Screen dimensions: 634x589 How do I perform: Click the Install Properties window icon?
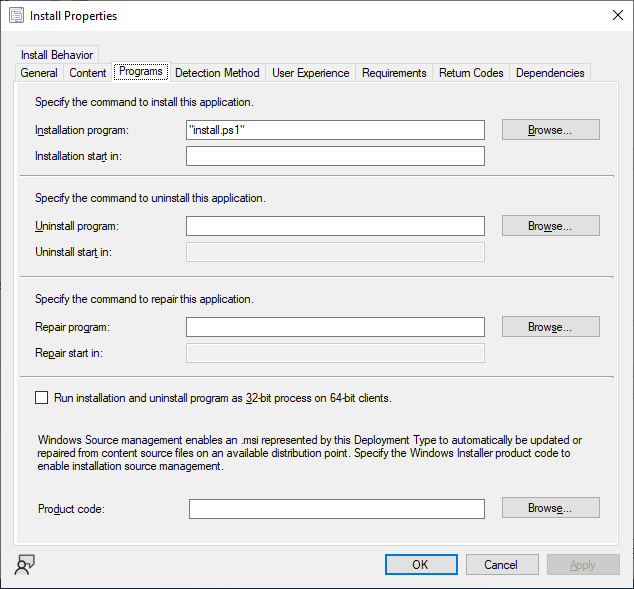[17, 16]
